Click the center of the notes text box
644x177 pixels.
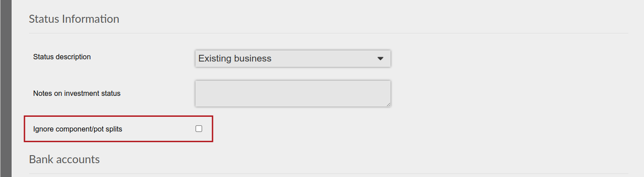coord(293,94)
